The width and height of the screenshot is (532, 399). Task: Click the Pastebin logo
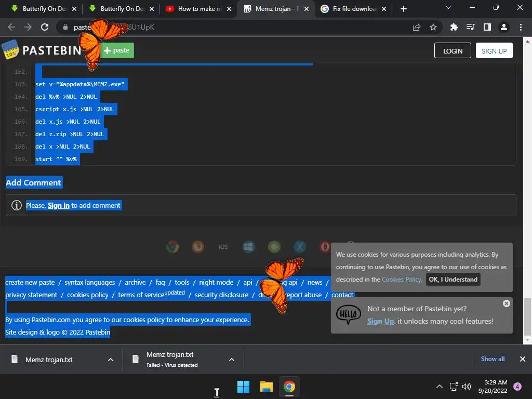click(x=42, y=50)
